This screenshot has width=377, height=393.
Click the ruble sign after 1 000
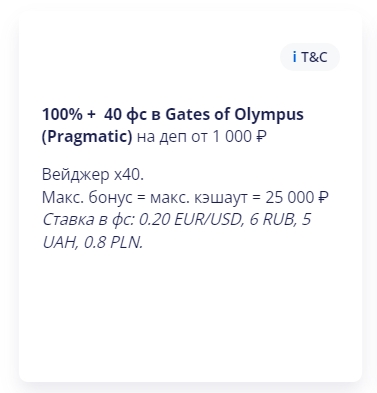coord(262,136)
